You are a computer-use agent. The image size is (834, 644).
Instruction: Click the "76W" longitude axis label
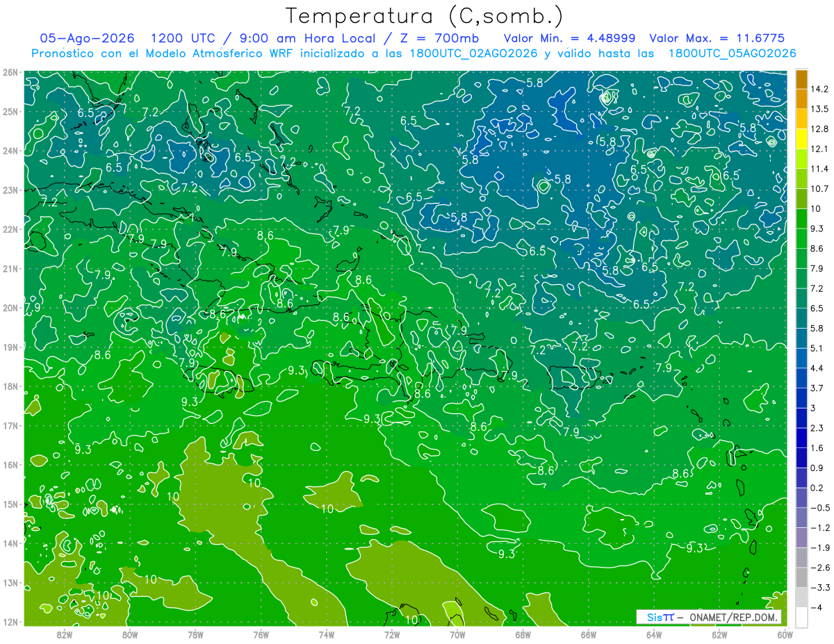coord(261,634)
